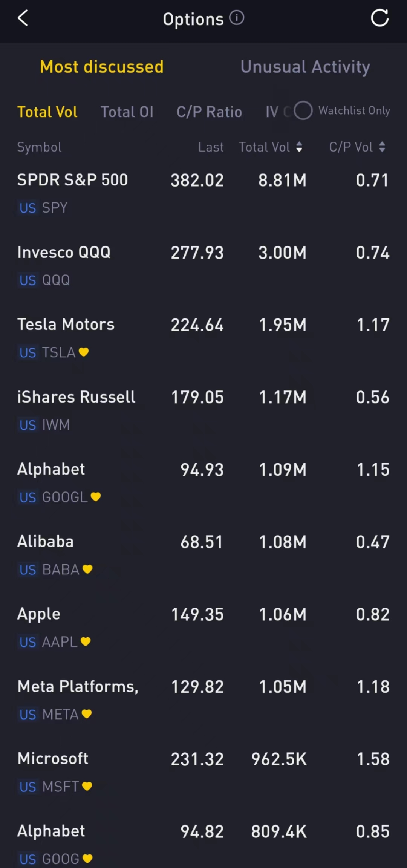
Task: Open the Invesco QQQ row
Action: click(x=203, y=265)
